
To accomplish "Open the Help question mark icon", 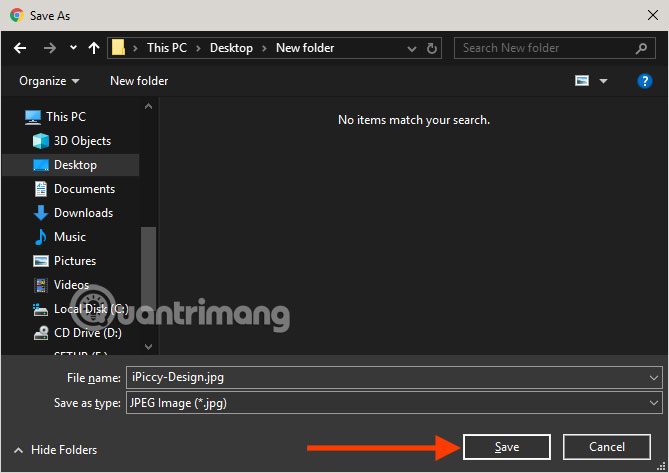I will pos(645,81).
